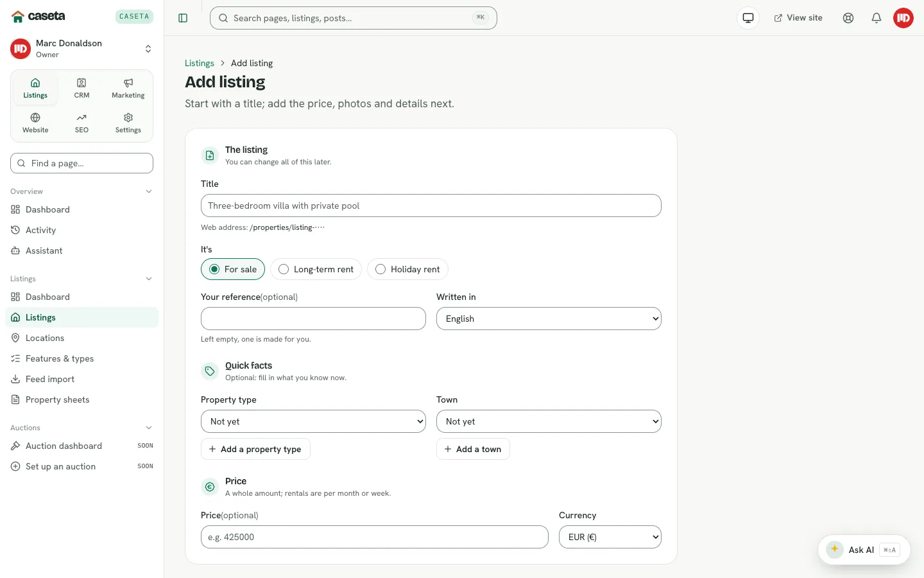Image resolution: width=924 pixels, height=578 pixels.
Task: Open Set up an auction in the sidebar
Action: click(81, 466)
